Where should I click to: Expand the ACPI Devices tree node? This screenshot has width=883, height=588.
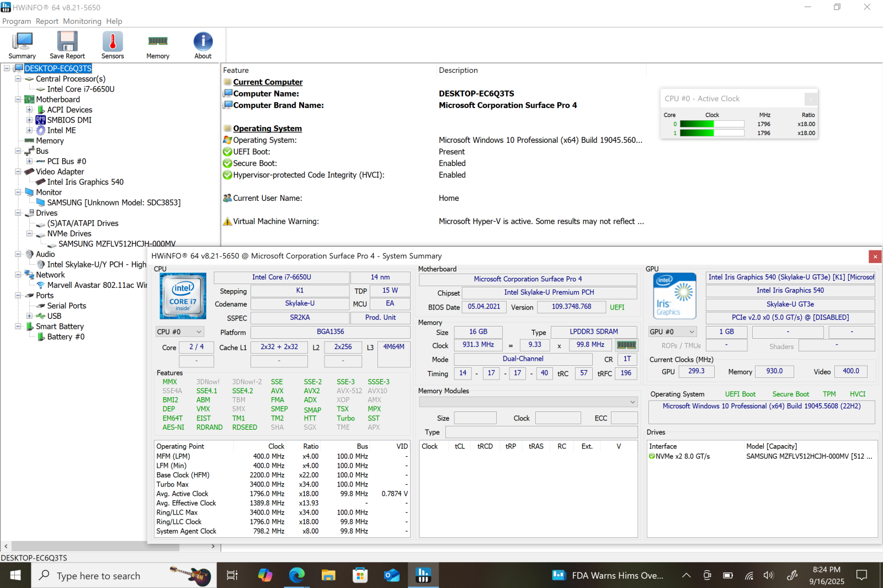[x=30, y=110]
